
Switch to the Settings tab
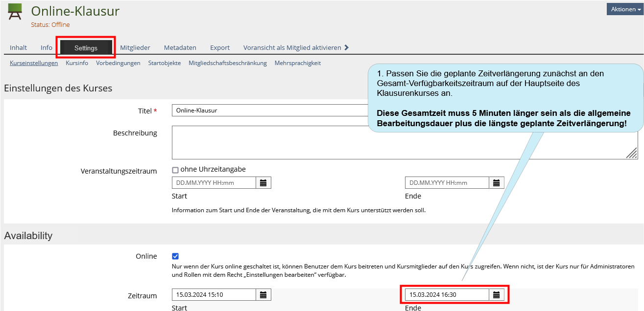[x=86, y=48]
